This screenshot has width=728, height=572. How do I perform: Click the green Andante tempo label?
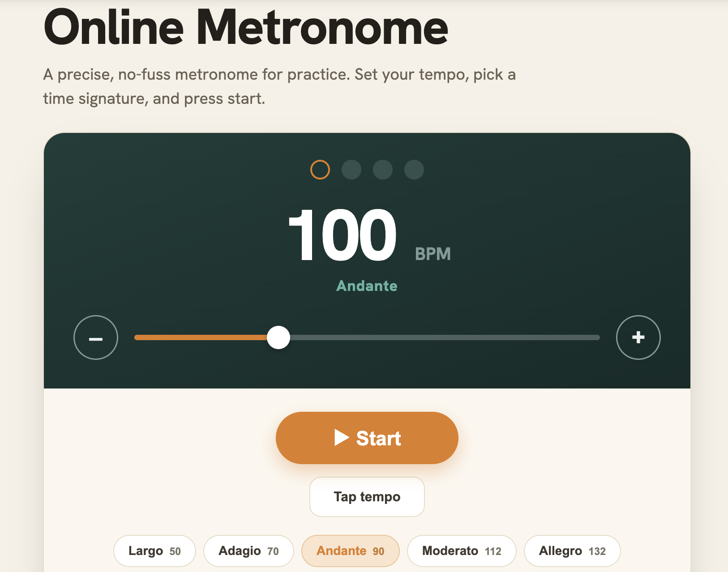coord(367,286)
